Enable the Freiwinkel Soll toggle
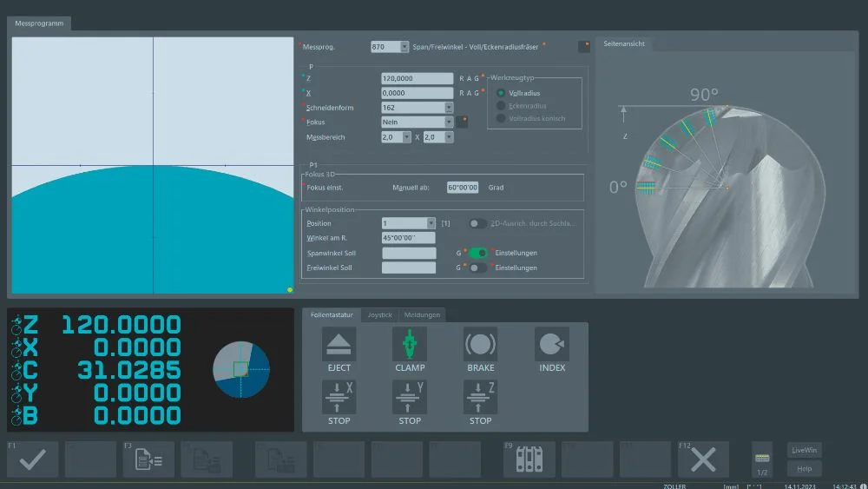 [477, 268]
